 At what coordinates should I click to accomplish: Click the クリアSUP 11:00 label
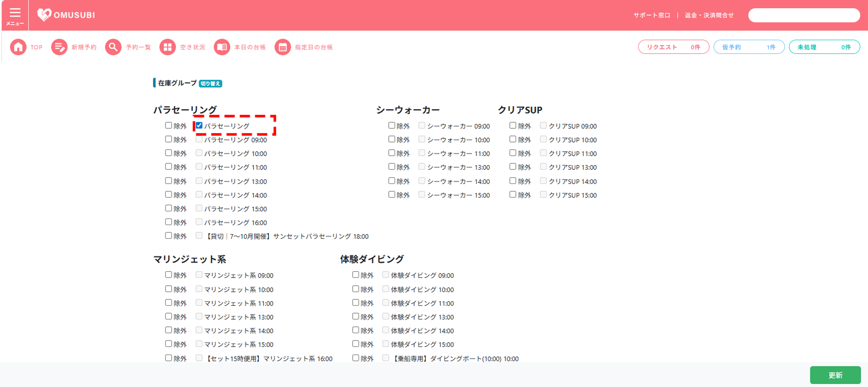tap(572, 154)
